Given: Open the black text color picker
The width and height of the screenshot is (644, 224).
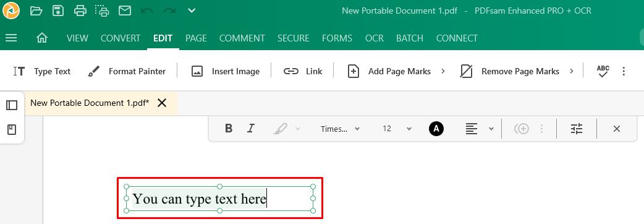Looking at the screenshot, I should (436, 129).
